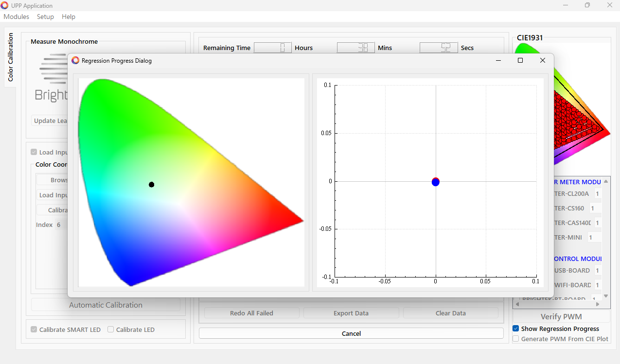The height and width of the screenshot is (364, 620).
Task: Open the Modules menu
Action: click(x=17, y=17)
